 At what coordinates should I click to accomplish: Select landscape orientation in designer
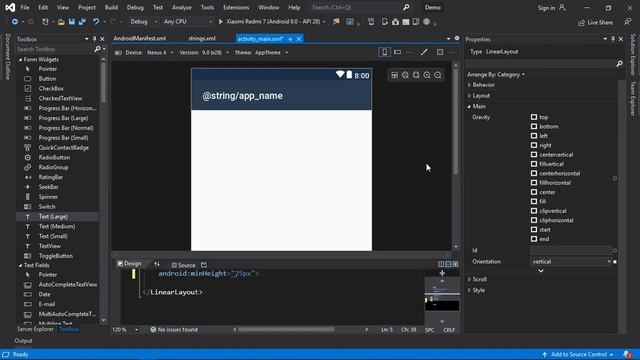tap(397, 52)
